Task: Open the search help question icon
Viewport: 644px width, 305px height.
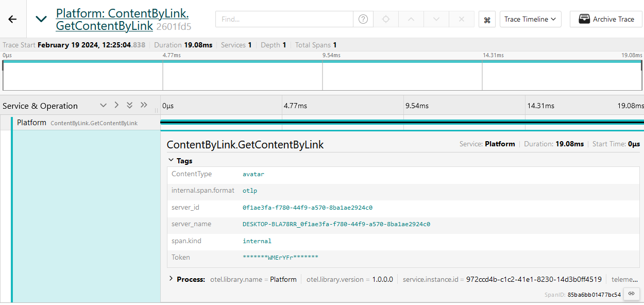Action: 363,19
